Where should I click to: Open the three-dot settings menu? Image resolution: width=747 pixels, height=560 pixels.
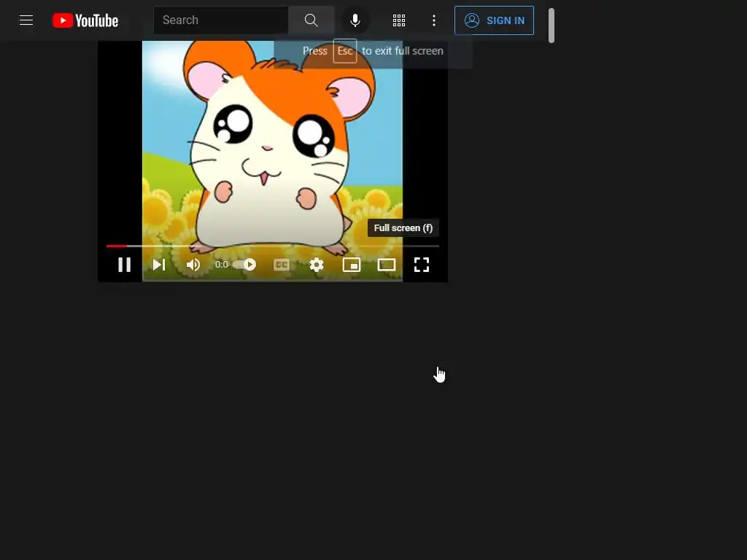click(x=433, y=20)
